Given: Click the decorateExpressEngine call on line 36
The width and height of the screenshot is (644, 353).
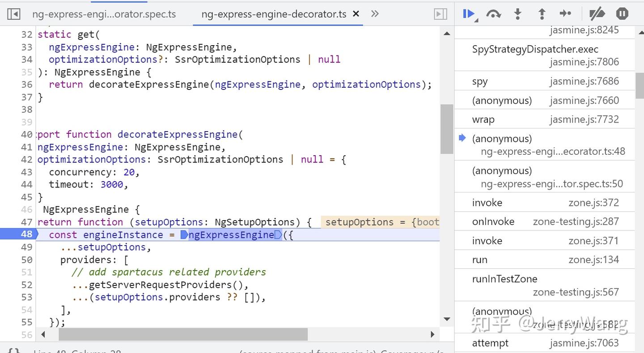Looking at the screenshot, I should pos(149,85).
